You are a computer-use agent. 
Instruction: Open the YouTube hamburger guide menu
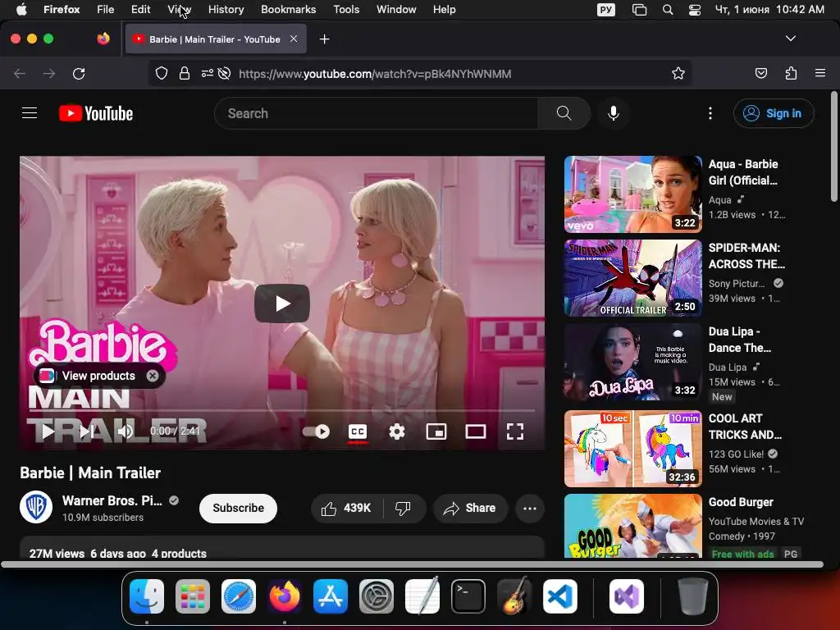[30, 113]
